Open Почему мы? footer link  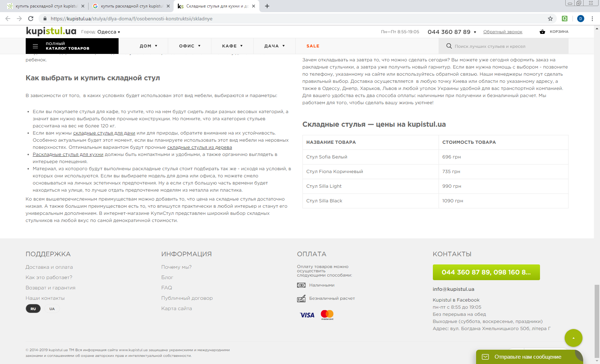[x=176, y=267]
